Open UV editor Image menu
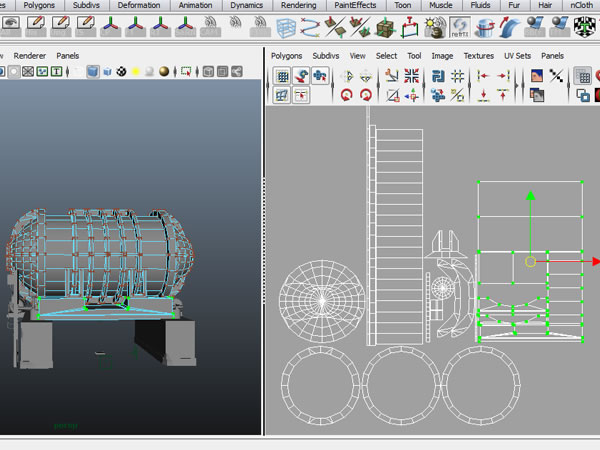This screenshot has width=600, height=450. (442, 56)
